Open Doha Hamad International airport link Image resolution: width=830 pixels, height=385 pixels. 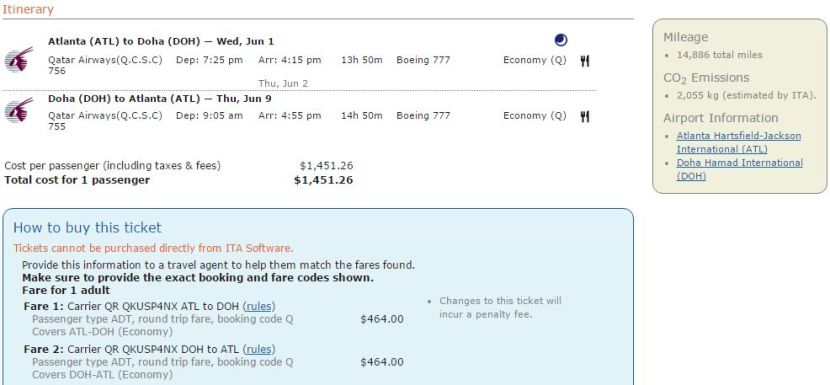click(x=739, y=169)
